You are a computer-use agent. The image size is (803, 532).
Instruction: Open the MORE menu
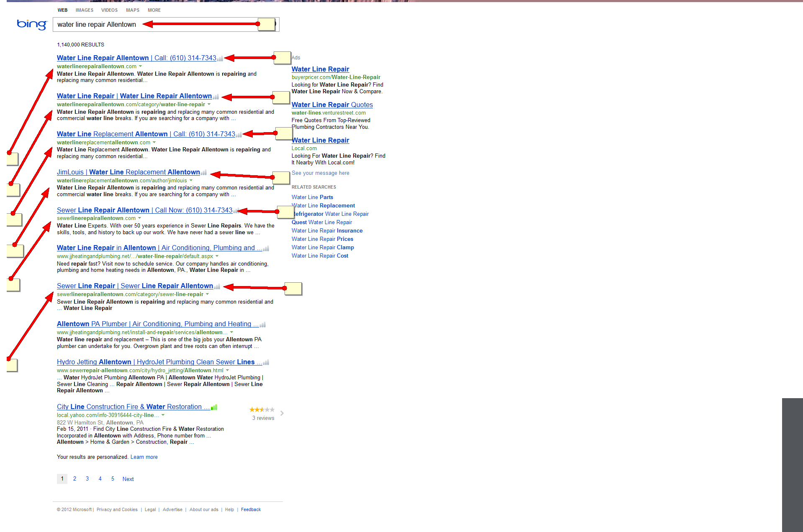[154, 10]
